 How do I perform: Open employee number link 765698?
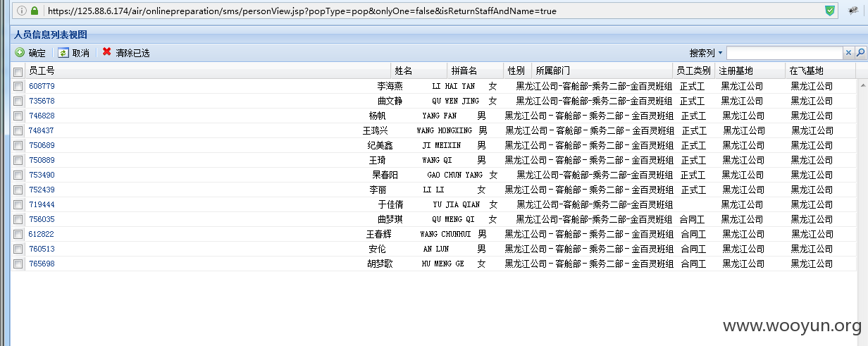[x=42, y=264]
